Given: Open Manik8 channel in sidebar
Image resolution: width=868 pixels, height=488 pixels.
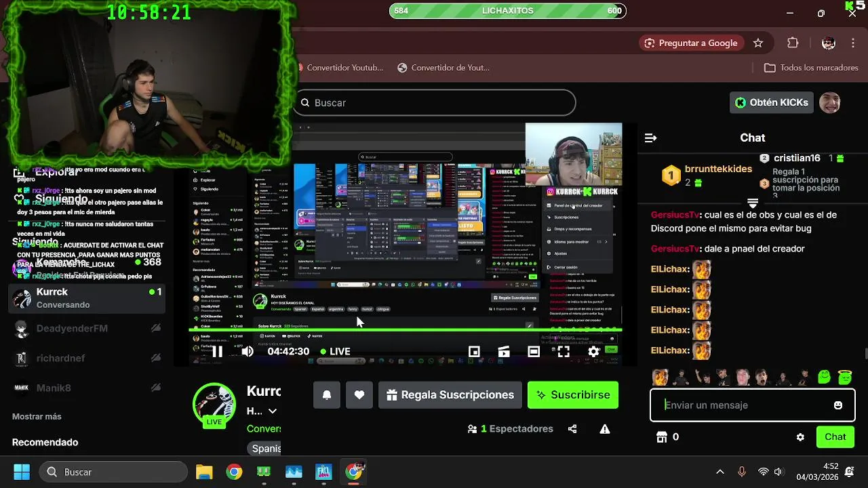Looking at the screenshot, I should click(x=87, y=388).
